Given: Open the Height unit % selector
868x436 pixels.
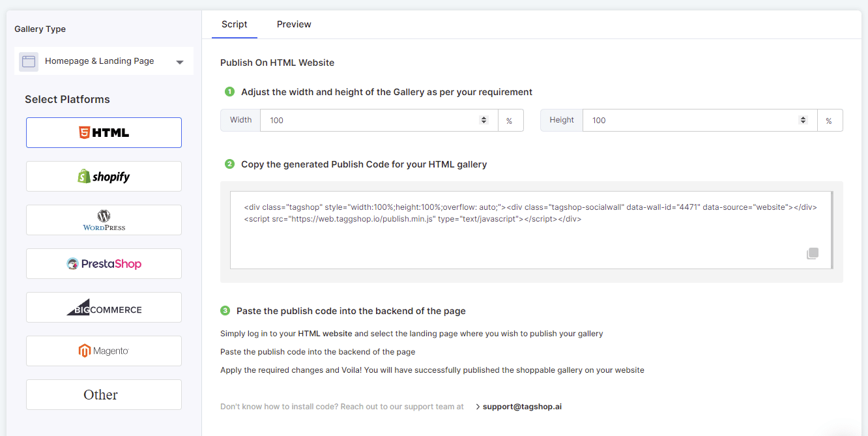Looking at the screenshot, I should coord(829,121).
